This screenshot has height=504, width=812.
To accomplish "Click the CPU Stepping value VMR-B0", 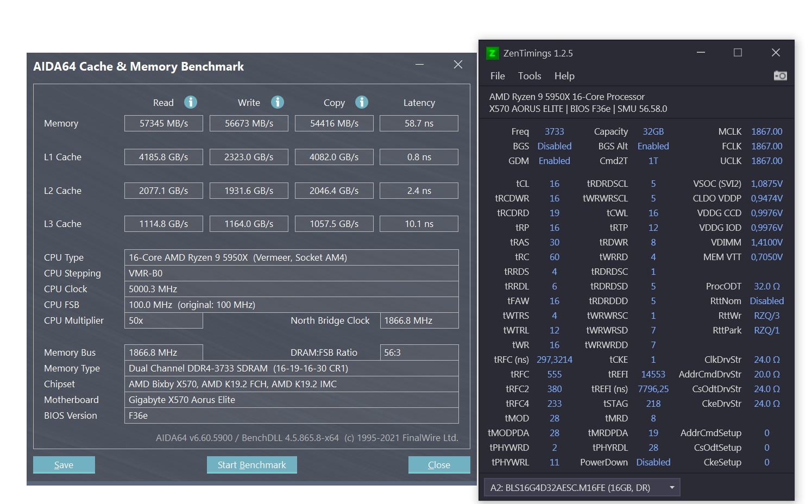I will 292,273.
